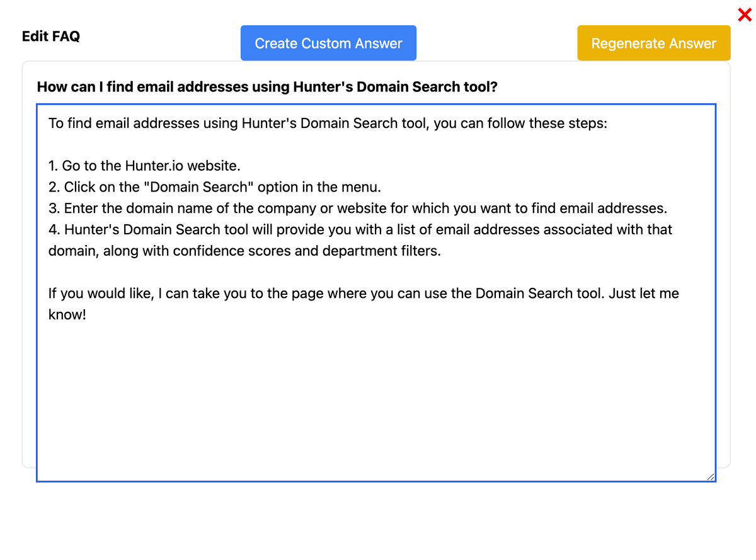Click the "Edit FAQ" heading text
756x560 pixels.
[51, 36]
